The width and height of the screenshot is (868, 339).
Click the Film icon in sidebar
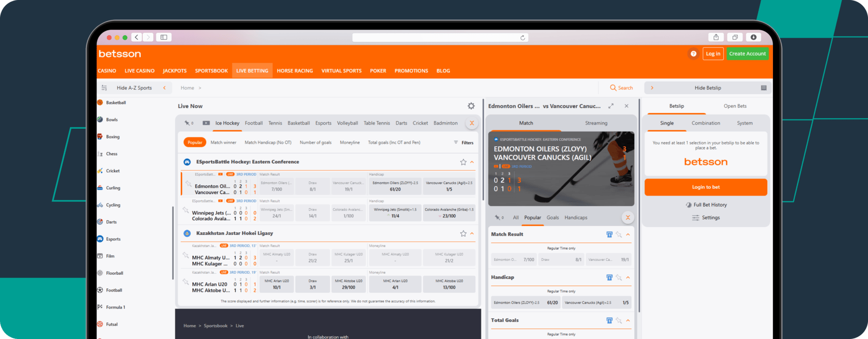100,256
